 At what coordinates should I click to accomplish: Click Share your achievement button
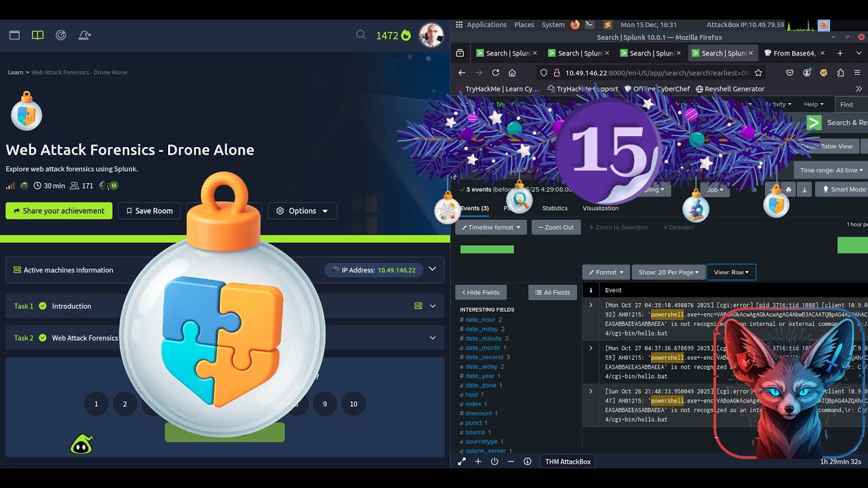coord(59,211)
